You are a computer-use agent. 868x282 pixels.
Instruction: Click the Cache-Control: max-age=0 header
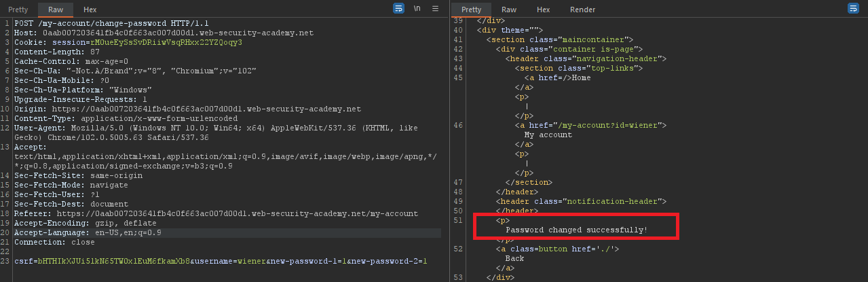click(x=71, y=61)
